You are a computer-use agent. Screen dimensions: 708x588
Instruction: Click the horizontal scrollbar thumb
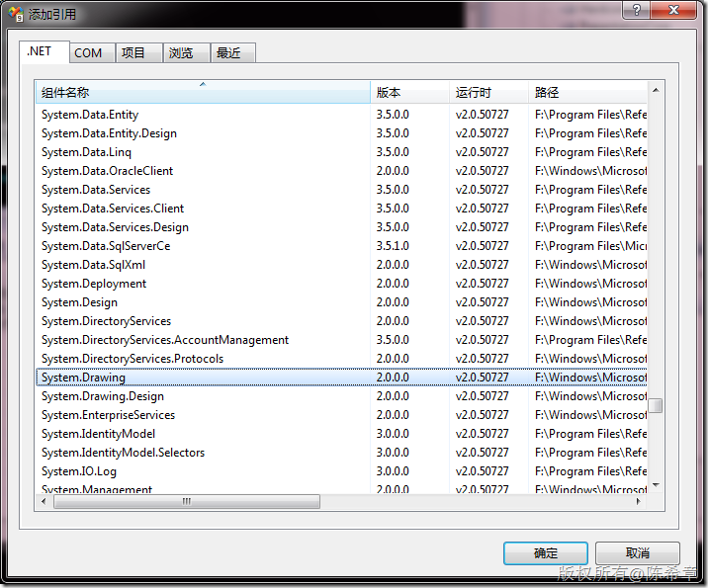pos(187,501)
